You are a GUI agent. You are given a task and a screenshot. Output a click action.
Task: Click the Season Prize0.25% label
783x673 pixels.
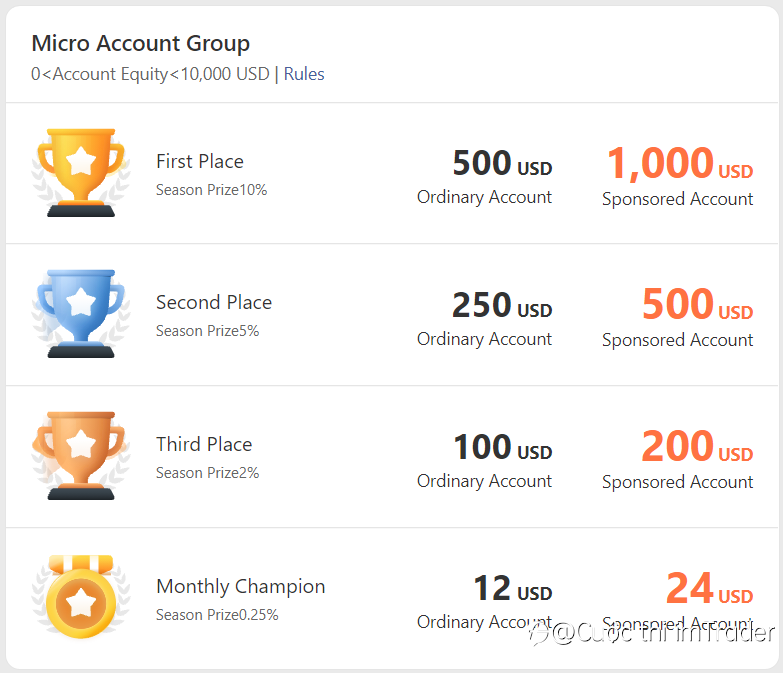pos(217,615)
